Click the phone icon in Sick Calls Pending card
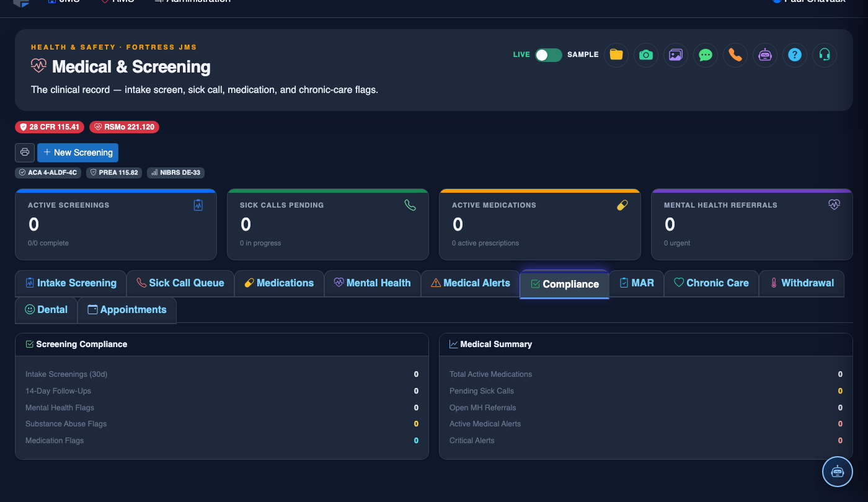Viewport: 868px width, 502px height. [x=410, y=205]
